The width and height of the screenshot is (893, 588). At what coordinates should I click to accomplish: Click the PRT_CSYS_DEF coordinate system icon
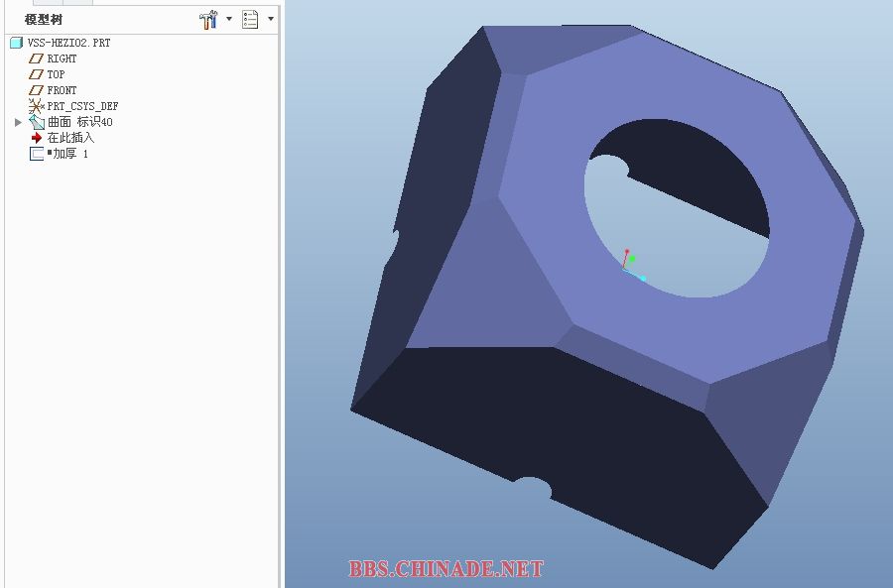[37, 106]
